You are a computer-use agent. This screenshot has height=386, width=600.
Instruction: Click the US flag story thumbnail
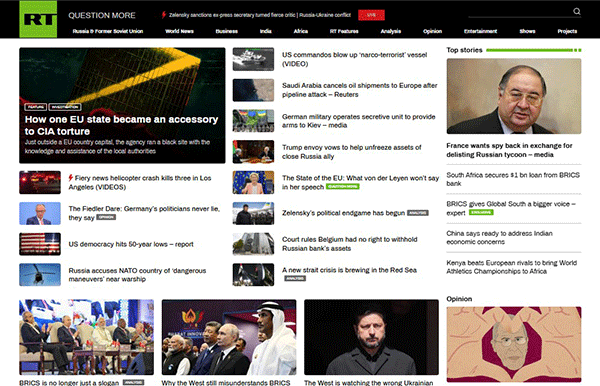(40, 244)
